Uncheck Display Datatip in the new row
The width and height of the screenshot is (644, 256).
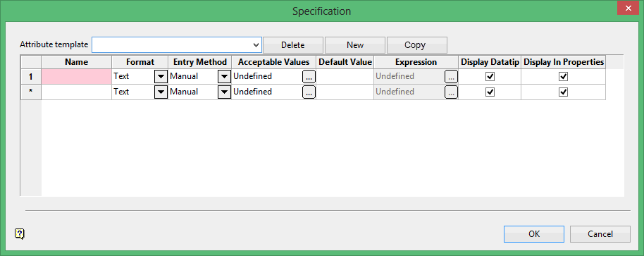point(490,92)
